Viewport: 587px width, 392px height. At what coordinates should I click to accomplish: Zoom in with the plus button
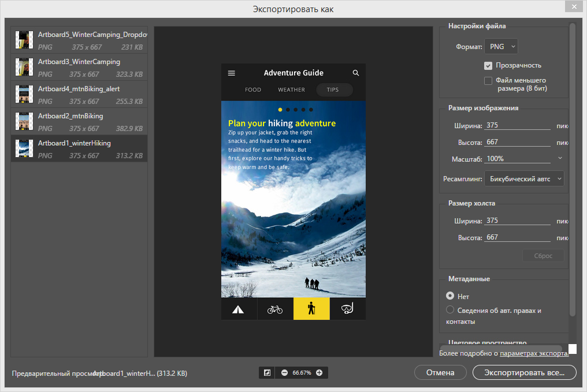click(319, 372)
